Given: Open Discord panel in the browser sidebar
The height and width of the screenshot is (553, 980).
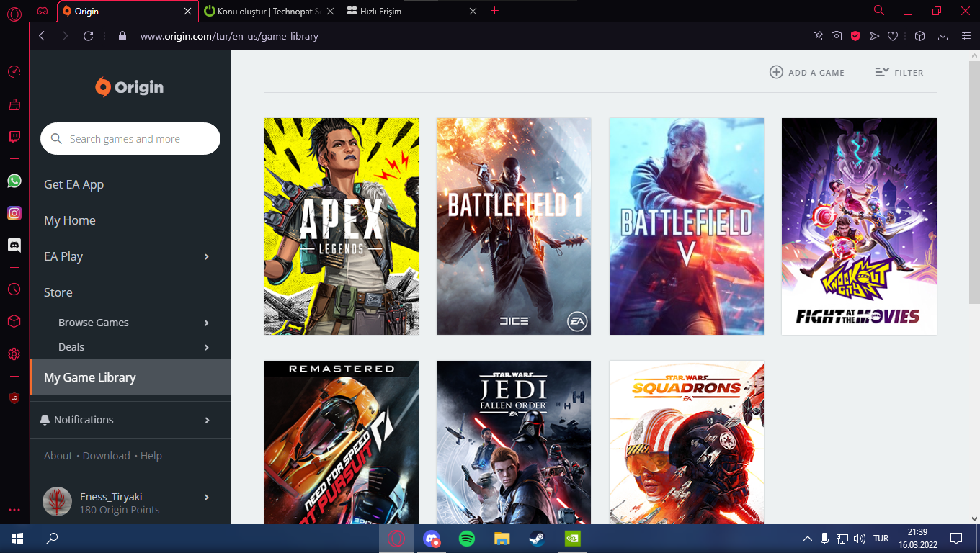Looking at the screenshot, I should pos(14,245).
